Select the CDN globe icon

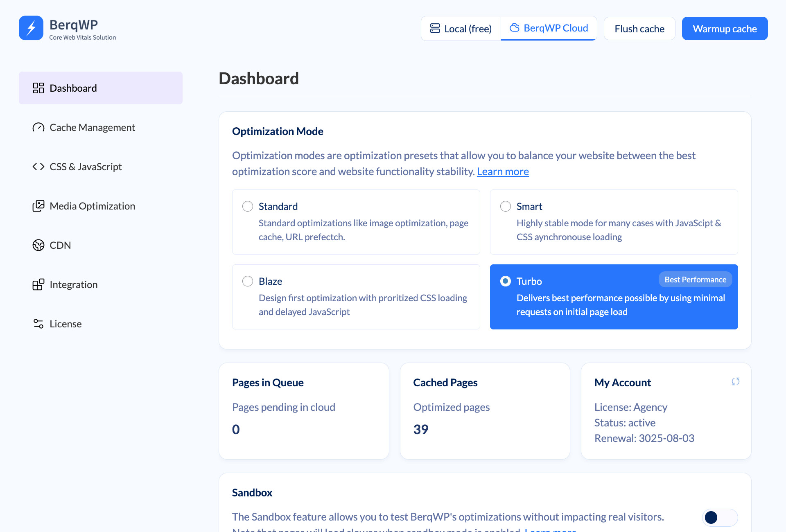[38, 245]
